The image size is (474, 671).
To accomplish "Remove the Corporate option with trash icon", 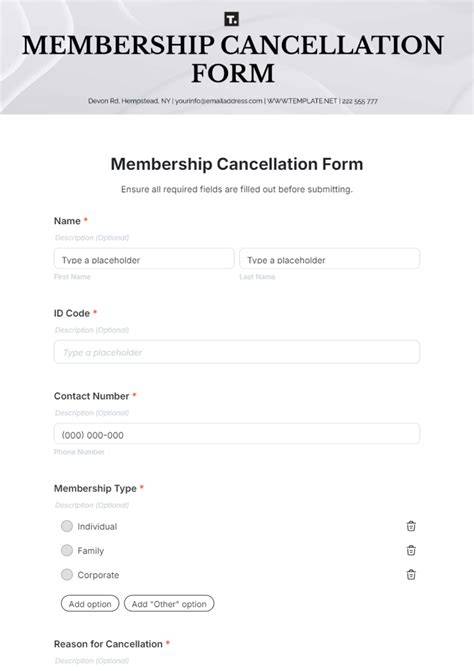I will click(411, 574).
